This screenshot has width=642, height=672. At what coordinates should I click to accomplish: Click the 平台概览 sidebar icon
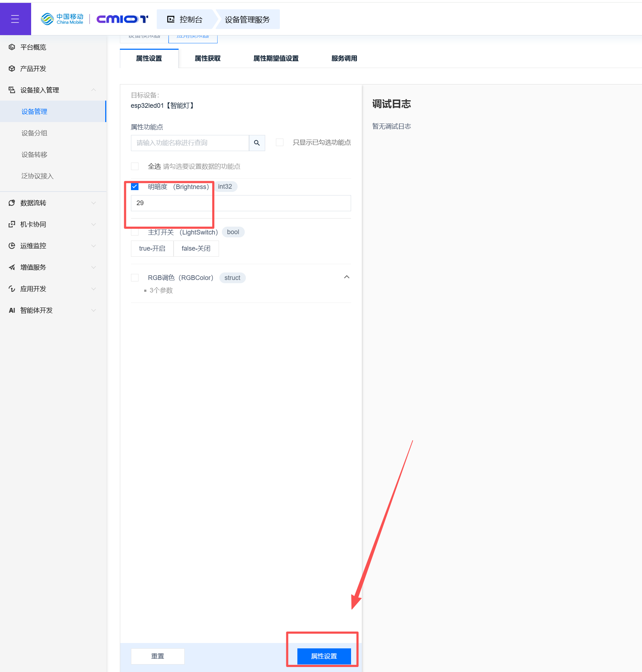(12, 47)
